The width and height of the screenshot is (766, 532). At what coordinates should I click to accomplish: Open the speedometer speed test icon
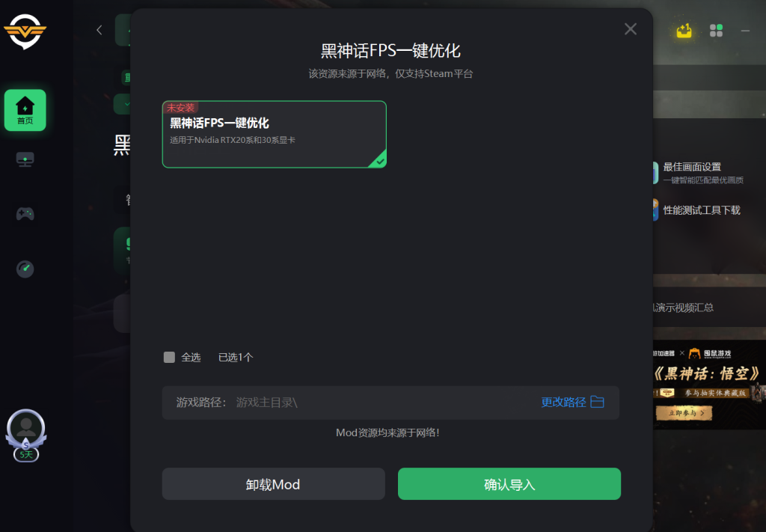pos(25,269)
